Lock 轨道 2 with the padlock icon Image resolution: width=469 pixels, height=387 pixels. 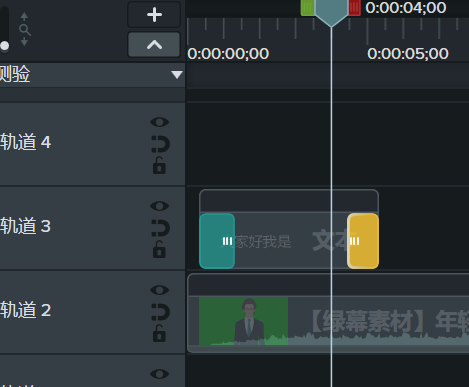pyautogui.click(x=159, y=334)
